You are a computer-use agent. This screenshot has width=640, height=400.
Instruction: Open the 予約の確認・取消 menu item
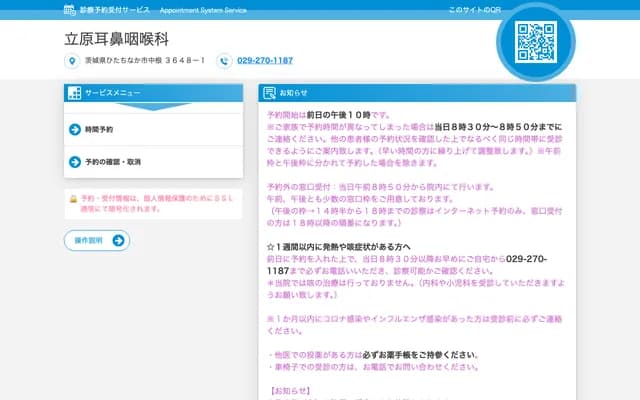(x=113, y=161)
